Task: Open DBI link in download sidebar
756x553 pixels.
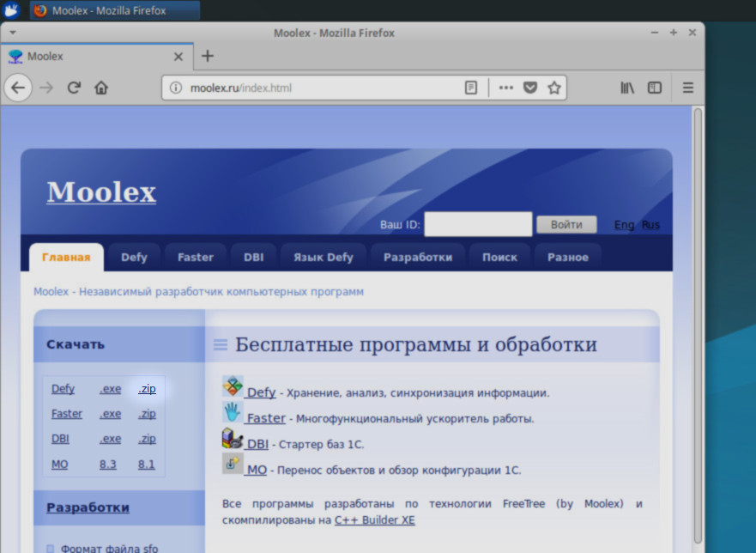Action: coord(60,439)
